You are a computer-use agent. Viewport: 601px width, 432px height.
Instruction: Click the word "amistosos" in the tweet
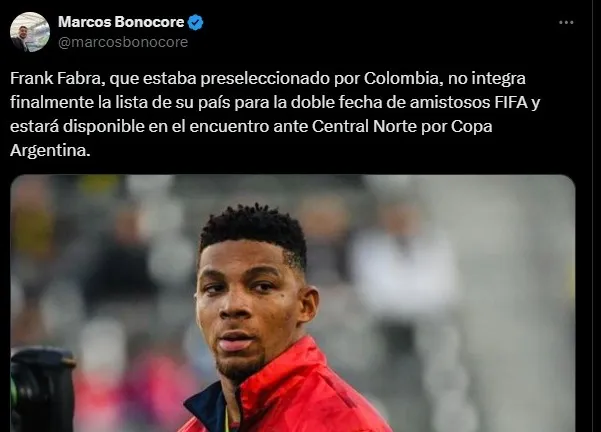(x=449, y=103)
